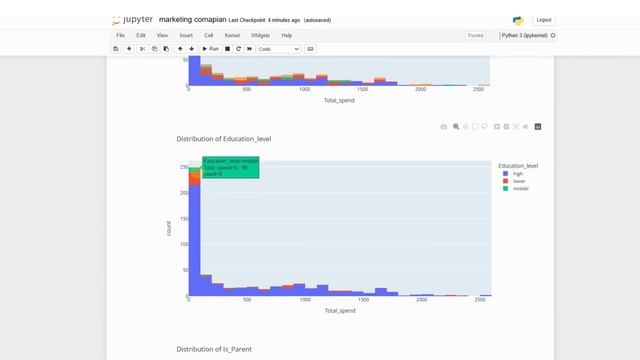Click the Jupyter logo
The width and height of the screenshot is (640, 360).
pyautogui.click(x=133, y=20)
